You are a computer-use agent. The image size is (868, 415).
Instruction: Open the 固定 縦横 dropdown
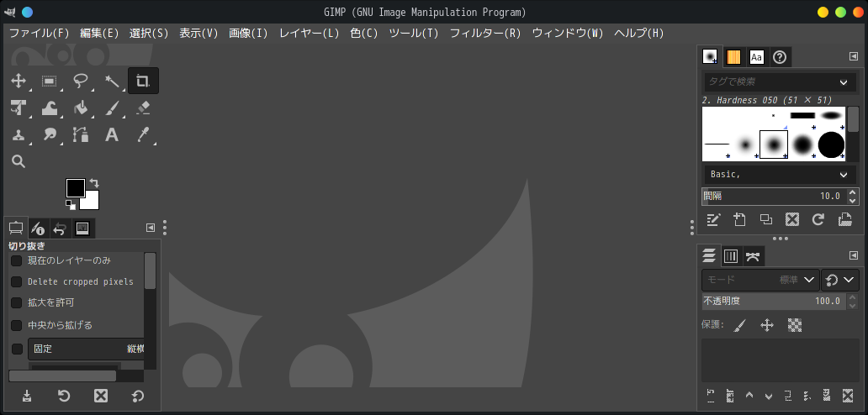[x=87, y=349]
